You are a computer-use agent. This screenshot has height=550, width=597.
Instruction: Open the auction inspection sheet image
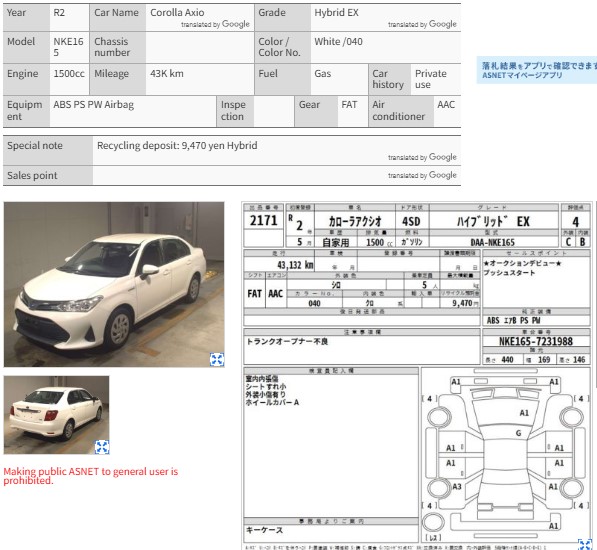pyautogui.click(x=417, y=376)
